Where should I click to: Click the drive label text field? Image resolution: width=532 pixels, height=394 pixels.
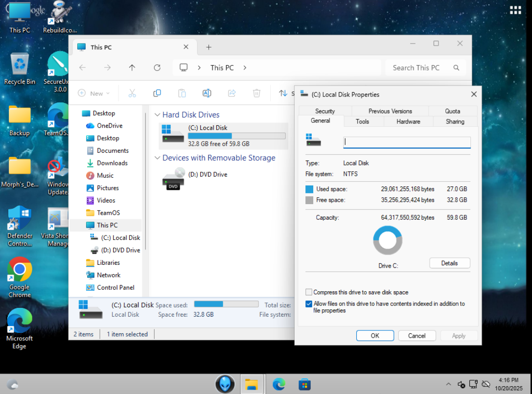point(407,142)
